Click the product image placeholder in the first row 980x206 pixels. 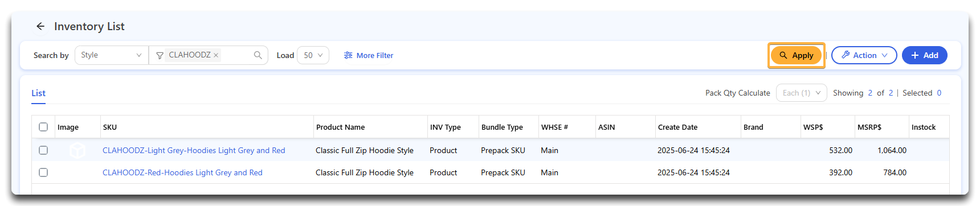[x=77, y=150]
